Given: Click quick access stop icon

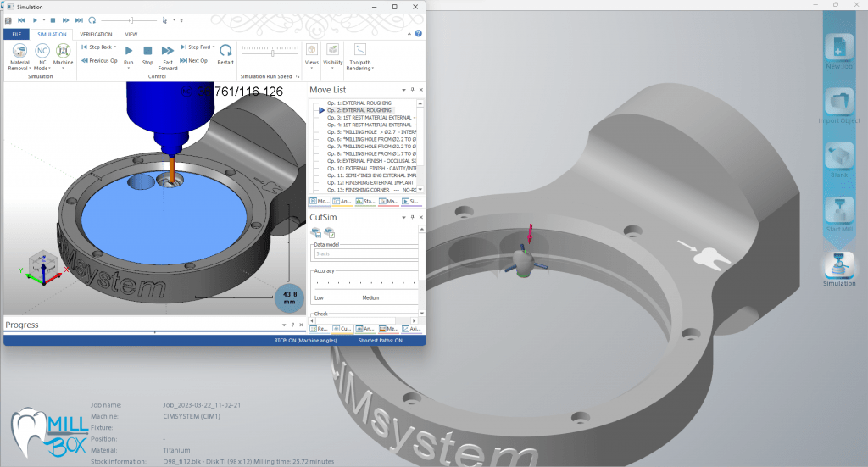Looking at the screenshot, I should 53,20.
